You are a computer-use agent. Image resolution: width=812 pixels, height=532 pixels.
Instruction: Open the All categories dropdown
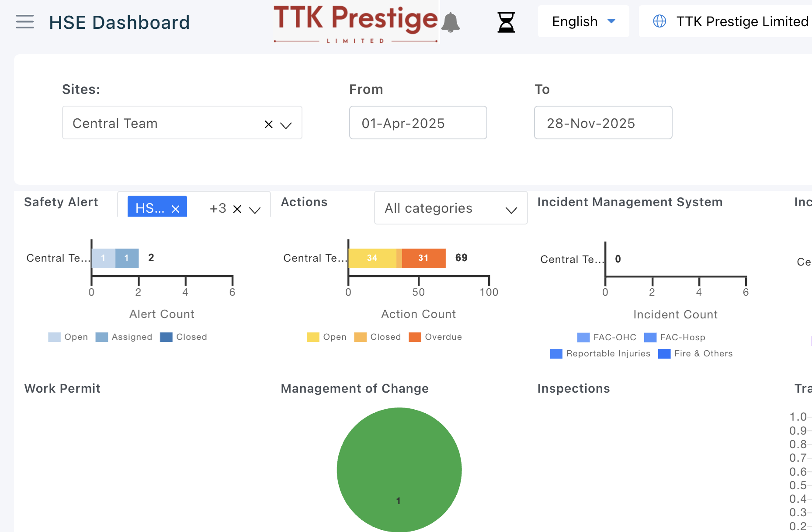[x=451, y=208]
